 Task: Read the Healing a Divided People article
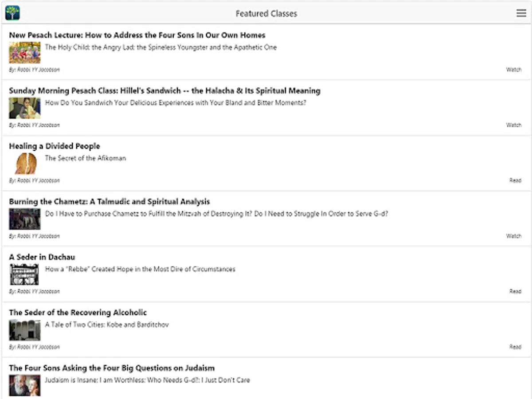[515, 180]
